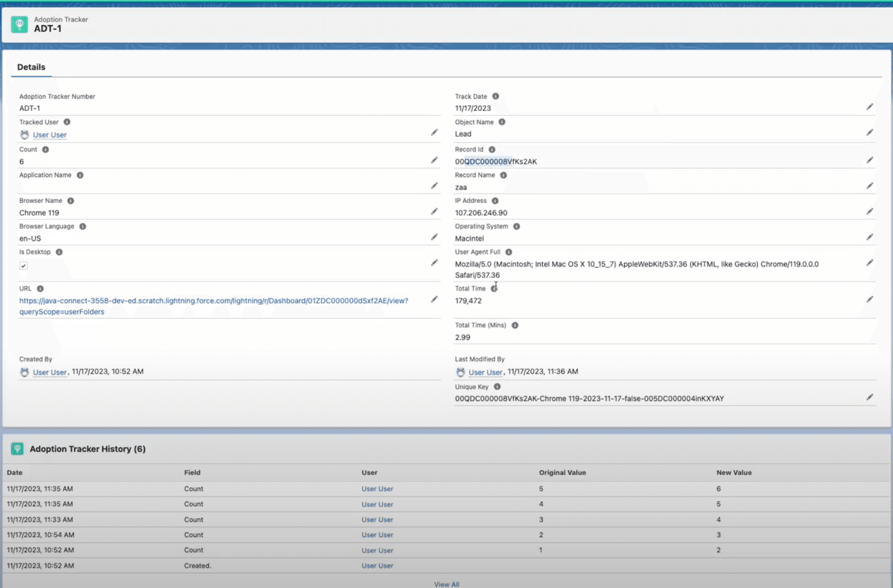The image size is (893, 588).
Task: Show info tooltip for Track Date
Action: tap(496, 96)
